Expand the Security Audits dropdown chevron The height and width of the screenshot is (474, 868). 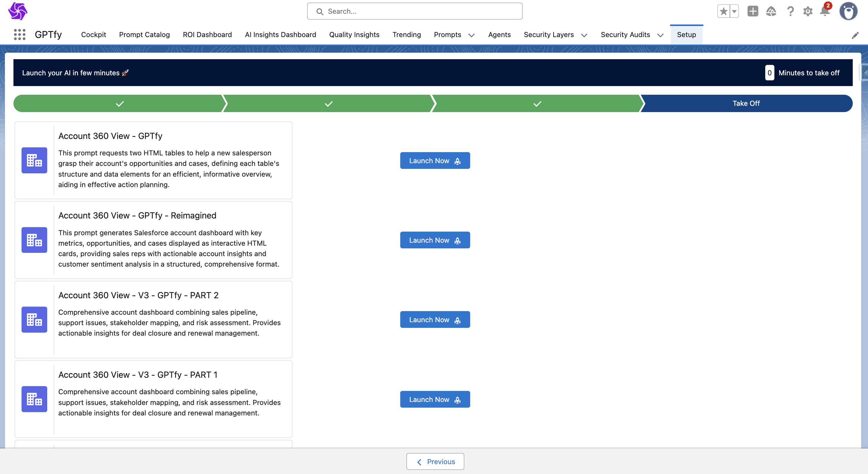(661, 35)
